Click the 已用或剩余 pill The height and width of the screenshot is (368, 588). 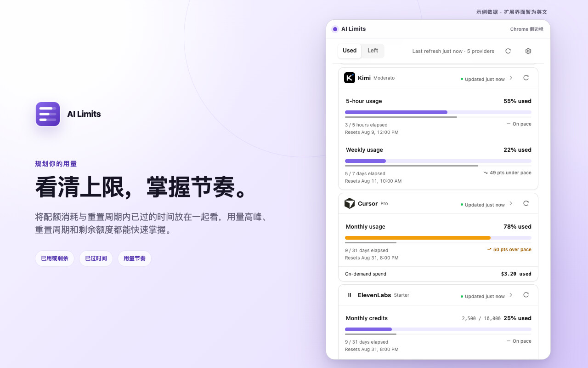[55, 259]
